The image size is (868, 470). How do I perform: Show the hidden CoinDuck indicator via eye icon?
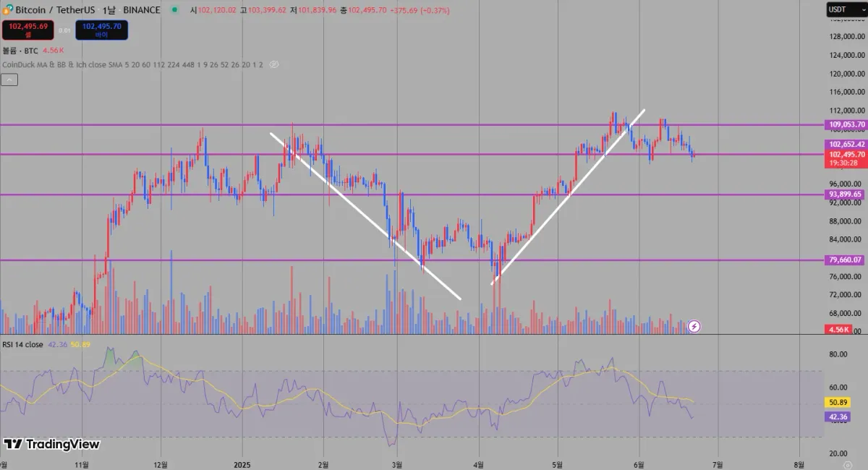[274, 64]
